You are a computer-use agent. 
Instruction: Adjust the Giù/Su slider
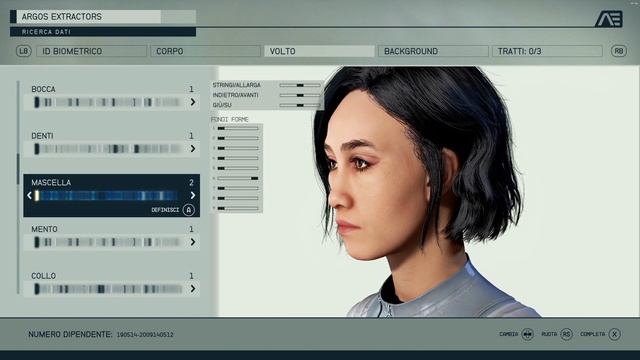tap(300, 105)
